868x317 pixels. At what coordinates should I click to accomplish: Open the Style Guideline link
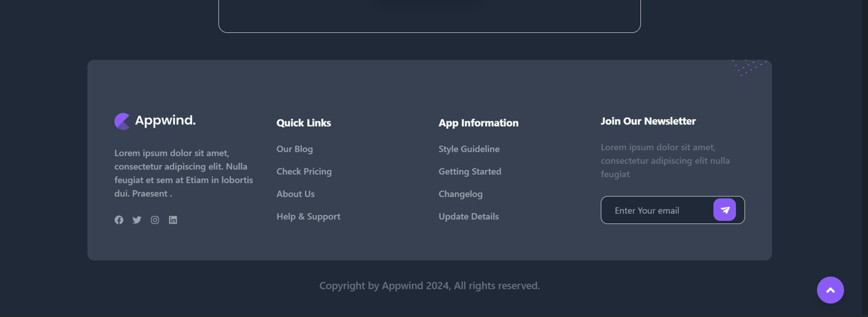point(469,149)
